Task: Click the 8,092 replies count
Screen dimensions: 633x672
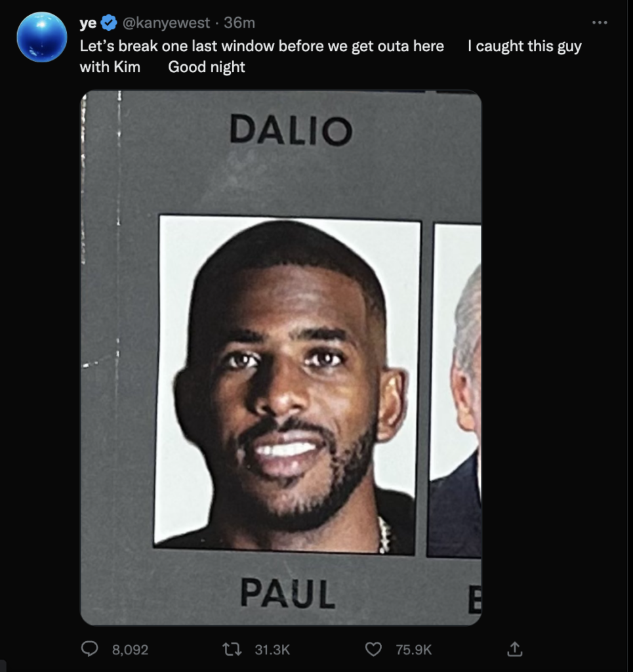Action: coord(130,650)
